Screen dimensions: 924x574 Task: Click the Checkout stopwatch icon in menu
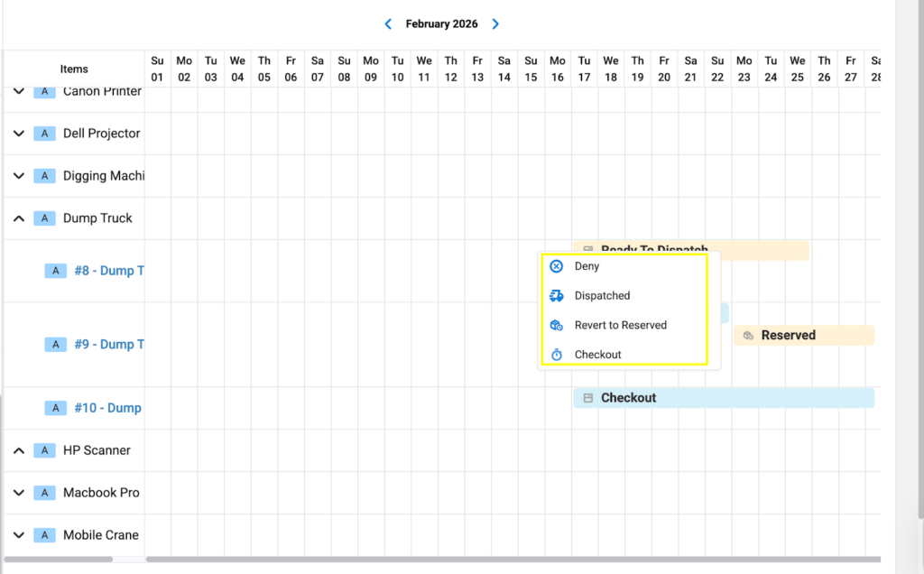[x=557, y=355]
